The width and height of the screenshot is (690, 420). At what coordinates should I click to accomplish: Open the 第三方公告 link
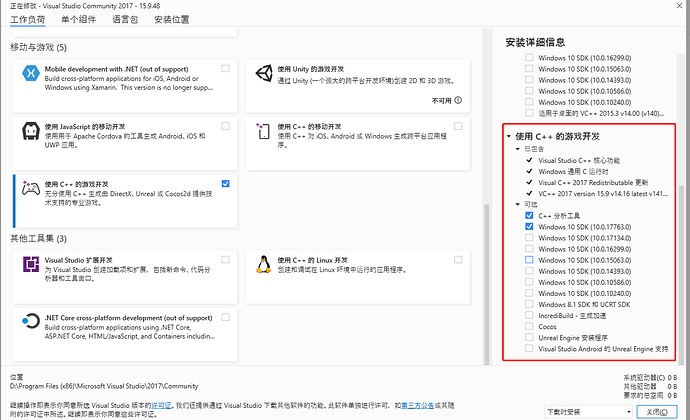pyautogui.click(x=418, y=405)
